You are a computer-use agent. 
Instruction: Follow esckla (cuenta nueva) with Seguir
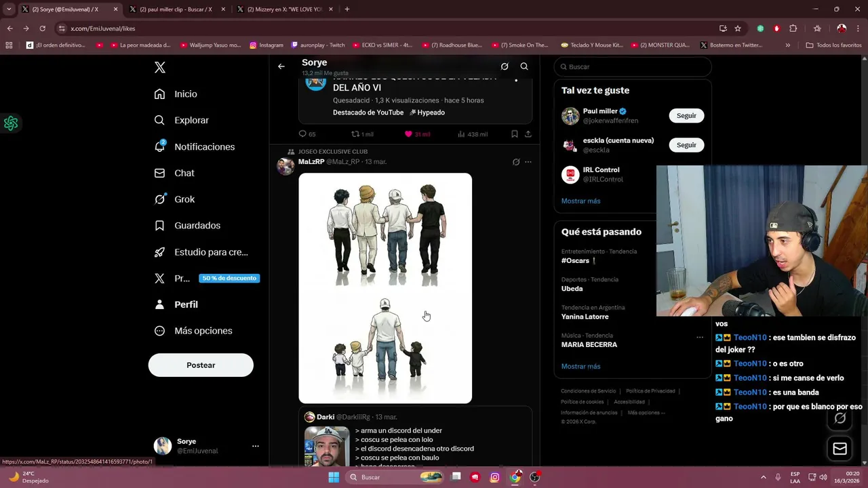(x=686, y=145)
